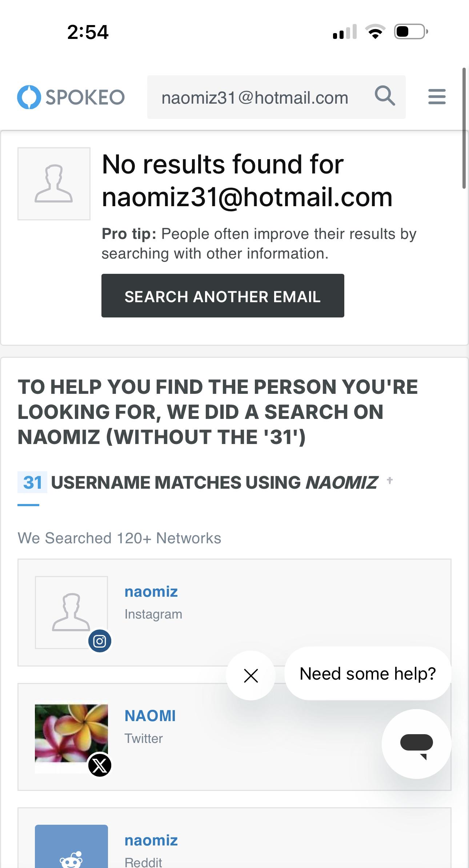Tap the Spokeo logo
Image resolution: width=469 pixels, height=868 pixels.
(x=71, y=97)
